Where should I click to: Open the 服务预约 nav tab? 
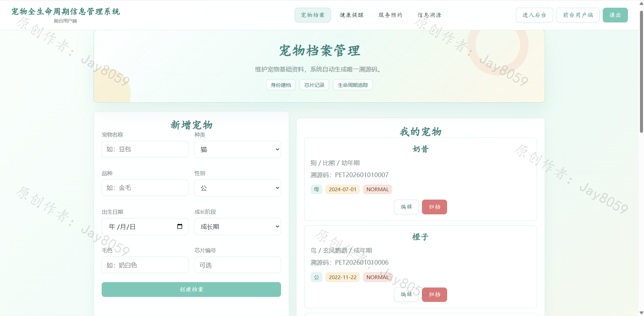coord(390,15)
